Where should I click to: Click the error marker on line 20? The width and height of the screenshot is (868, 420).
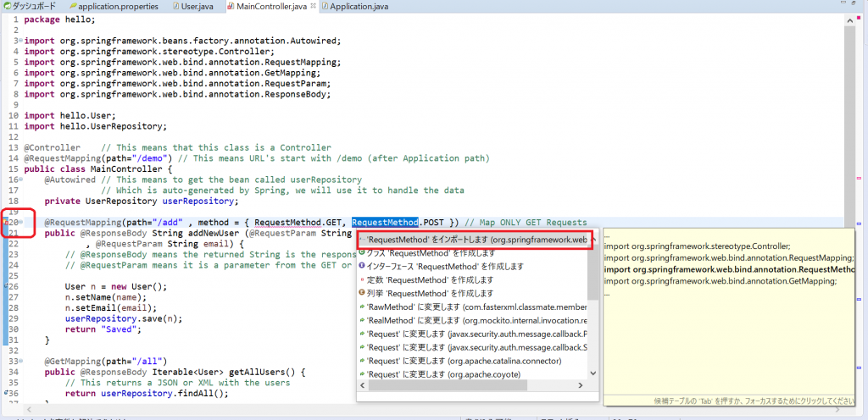pos(7,222)
